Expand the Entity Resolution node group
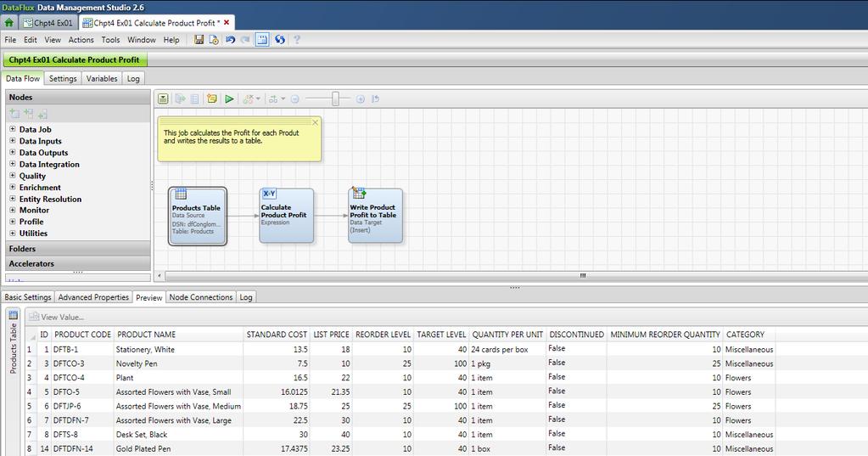 tap(12, 199)
